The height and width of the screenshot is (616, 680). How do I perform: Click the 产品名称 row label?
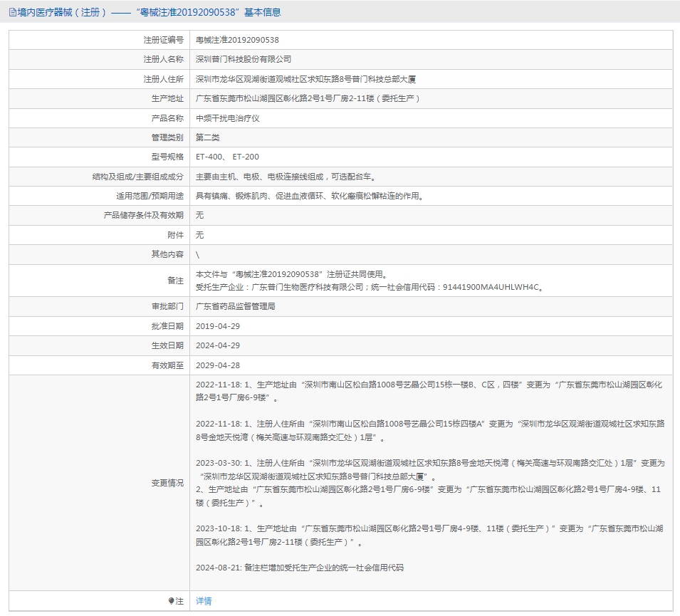167,118
